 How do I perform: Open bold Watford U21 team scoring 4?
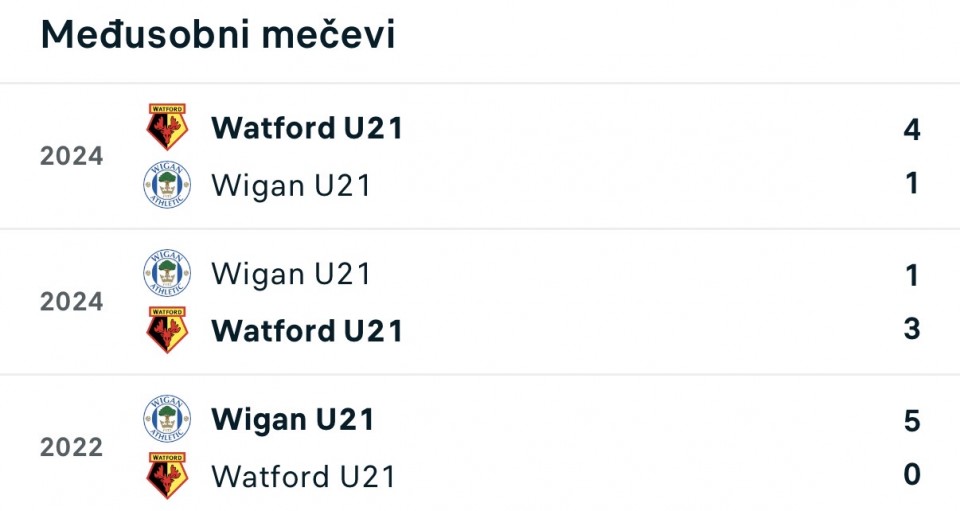click(x=307, y=128)
